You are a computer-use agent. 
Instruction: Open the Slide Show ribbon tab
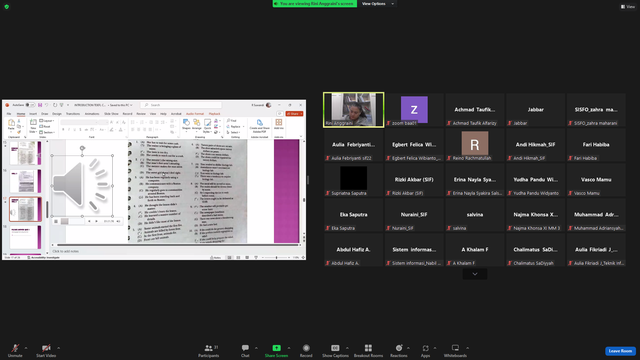pyautogui.click(x=111, y=114)
